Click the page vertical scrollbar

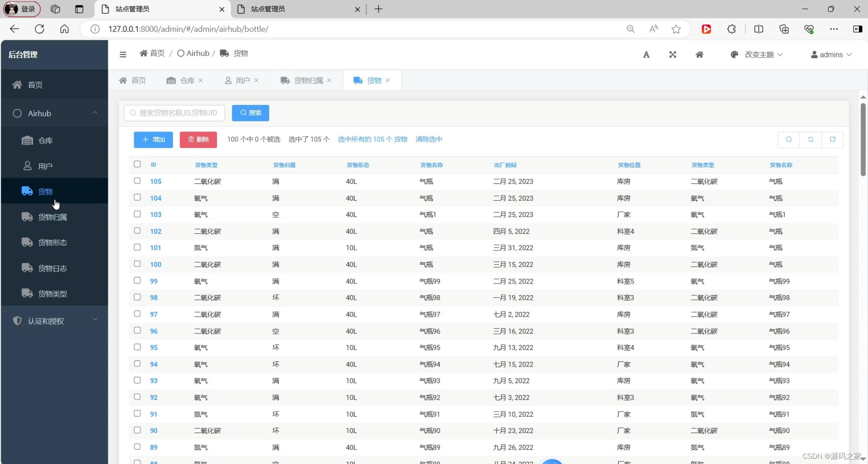pyautogui.click(x=863, y=140)
